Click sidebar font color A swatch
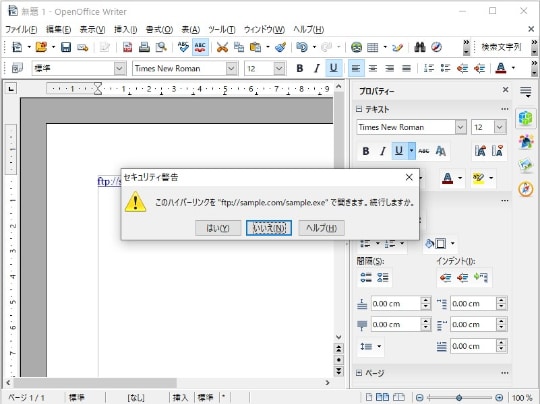Viewport: 540px width, 404px height. point(447,178)
